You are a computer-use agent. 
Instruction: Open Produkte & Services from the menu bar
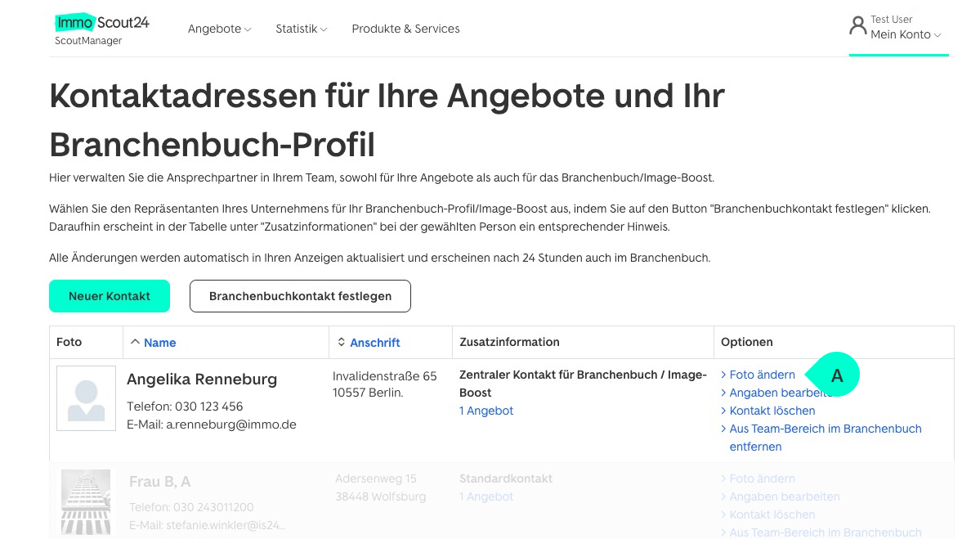tap(405, 29)
